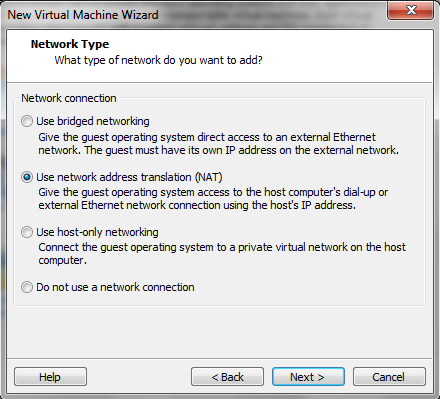
Task: Click the 'Do not use a network connection' label text
Action: click(115, 287)
